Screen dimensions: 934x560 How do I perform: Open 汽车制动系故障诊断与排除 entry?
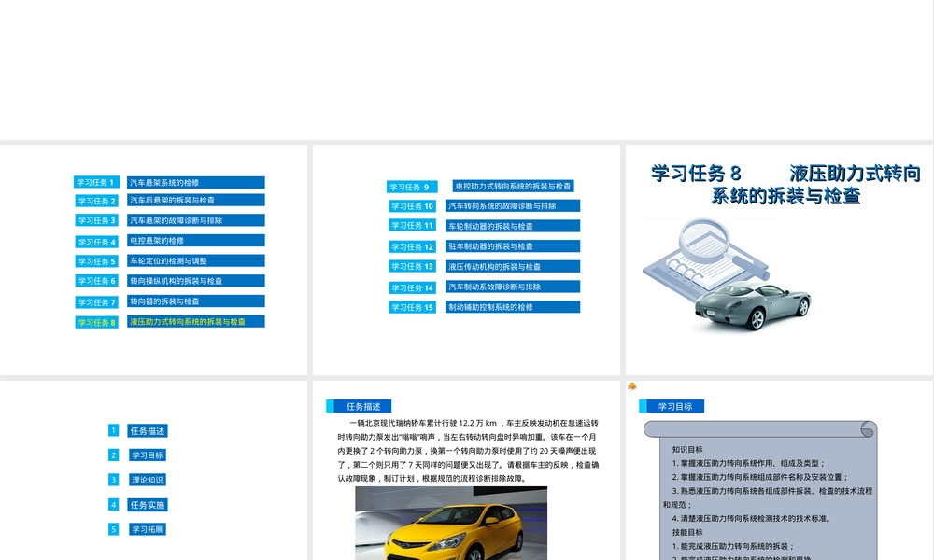click(512, 287)
